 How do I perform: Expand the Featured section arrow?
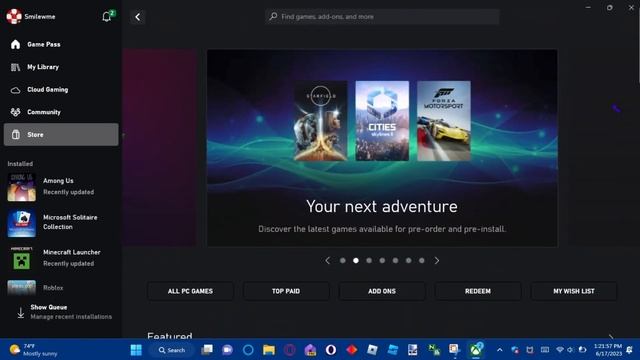pyautogui.click(x=611, y=336)
